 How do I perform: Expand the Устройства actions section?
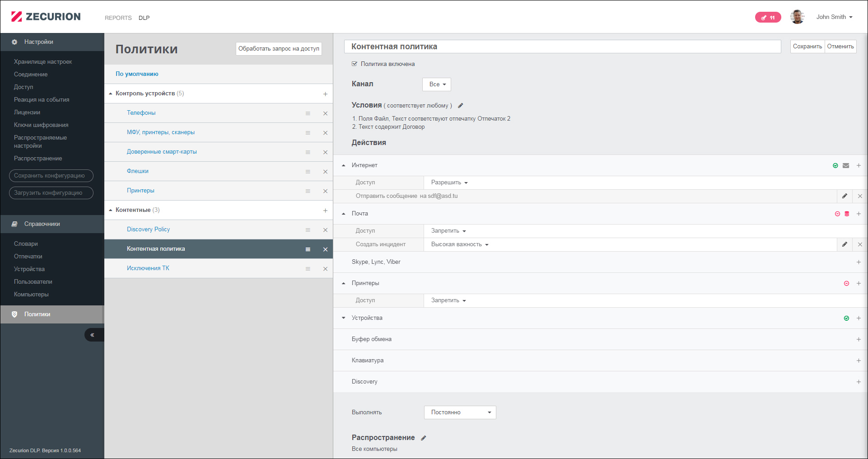344,318
